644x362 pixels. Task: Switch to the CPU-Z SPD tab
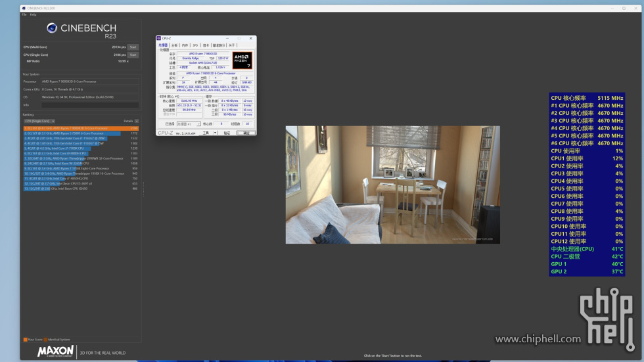[196, 45]
